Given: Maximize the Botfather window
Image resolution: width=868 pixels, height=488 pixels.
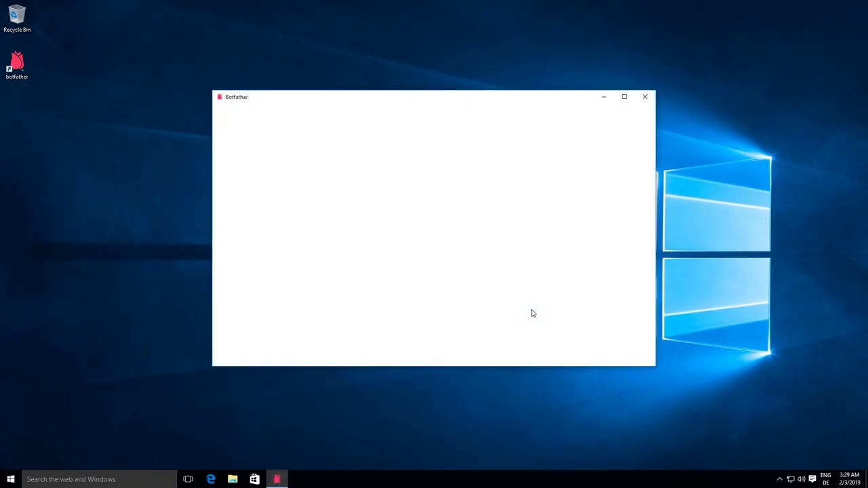Looking at the screenshot, I should (624, 97).
